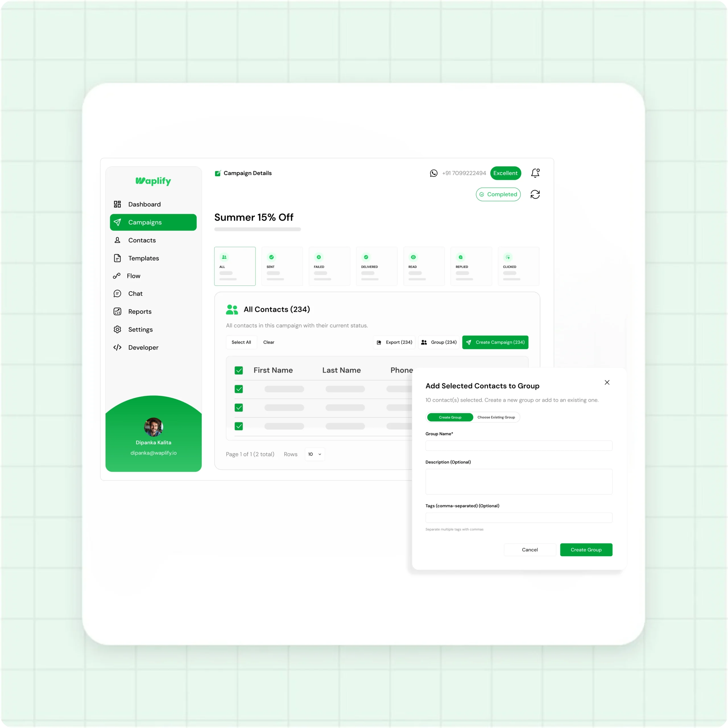Click the dipanka@waplify.io email text
Viewport: 728px width, 728px height.
pyautogui.click(x=153, y=453)
